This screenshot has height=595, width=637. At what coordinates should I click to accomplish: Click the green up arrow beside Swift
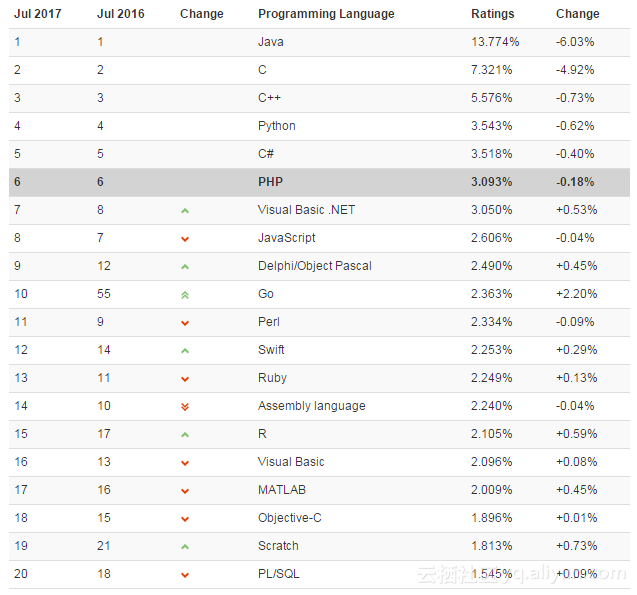[185, 351]
